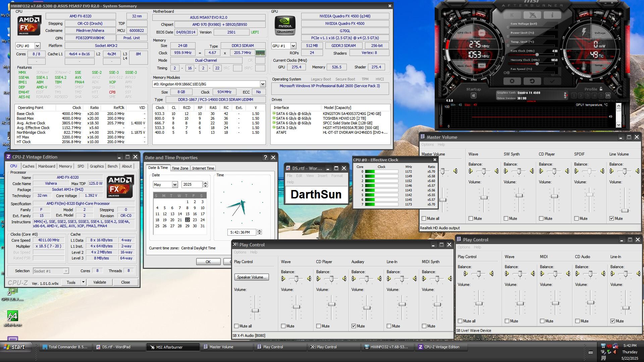The height and width of the screenshot is (362, 644).
Task: Open Options menu in Master Volume
Action: point(427,145)
